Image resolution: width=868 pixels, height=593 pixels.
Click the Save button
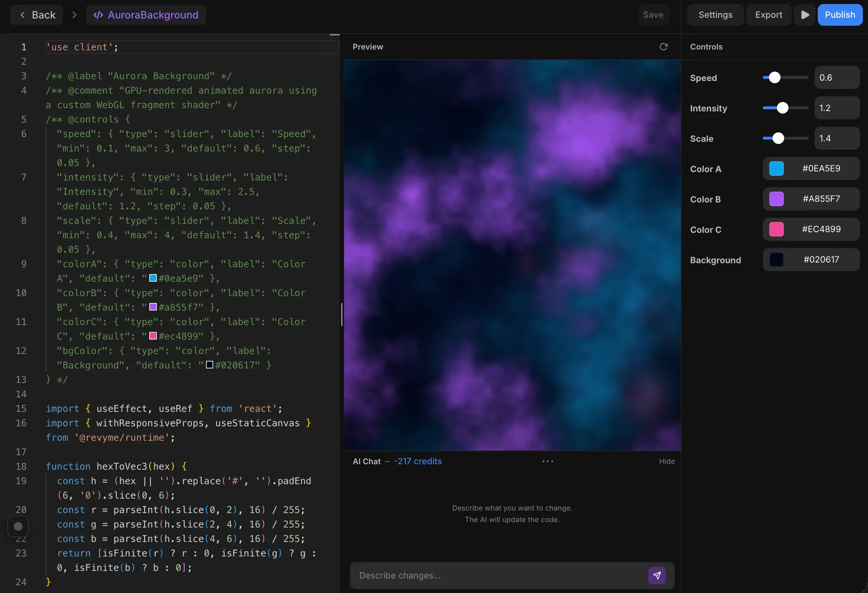tap(653, 15)
